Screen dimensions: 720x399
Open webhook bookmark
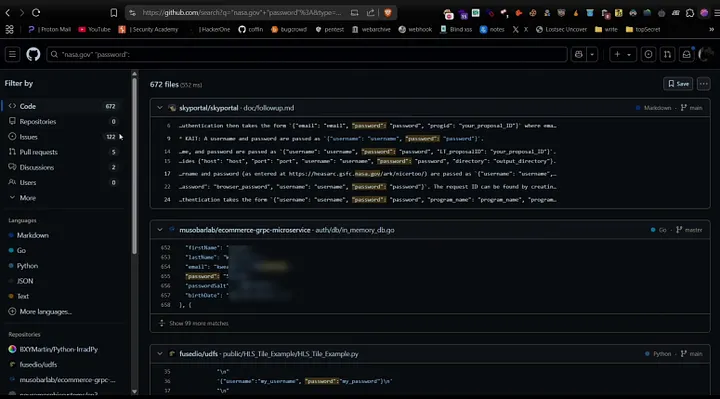point(415,29)
